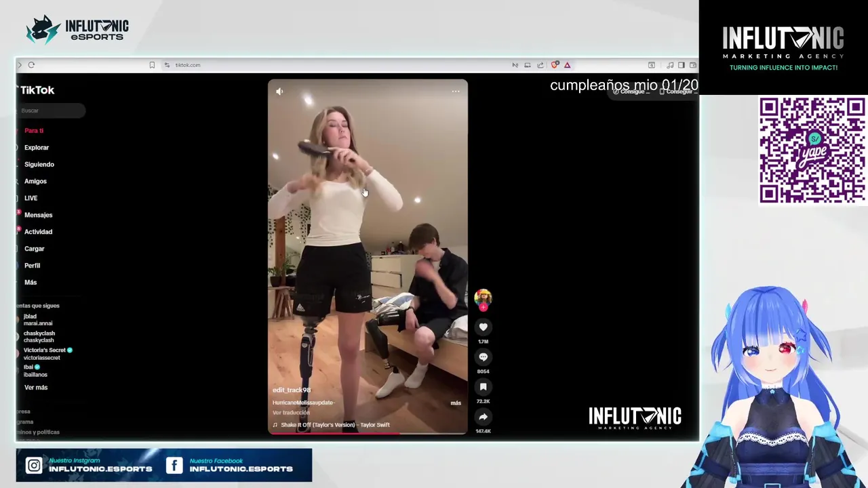Open the browser wallet icon at far right
The height and width of the screenshot is (488, 868).
point(692,65)
